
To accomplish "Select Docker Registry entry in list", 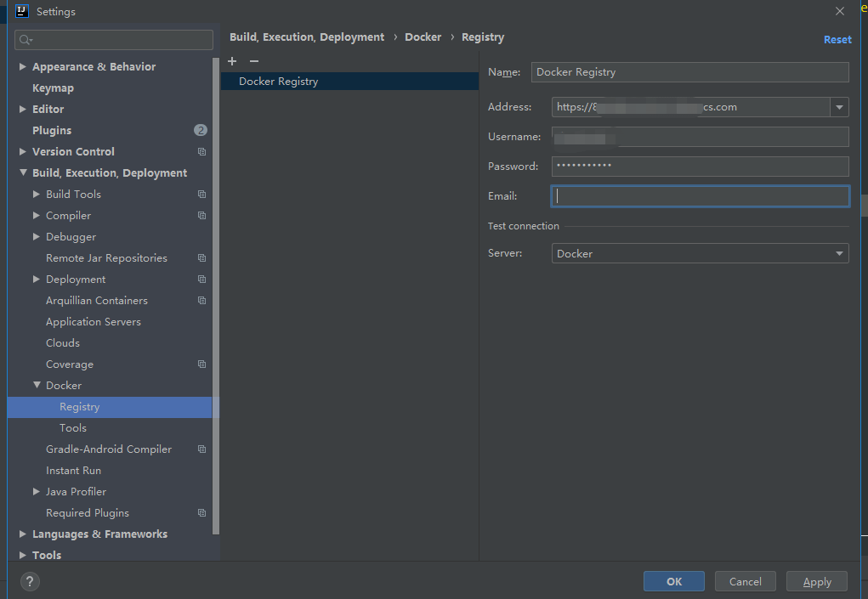I will coord(349,82).
